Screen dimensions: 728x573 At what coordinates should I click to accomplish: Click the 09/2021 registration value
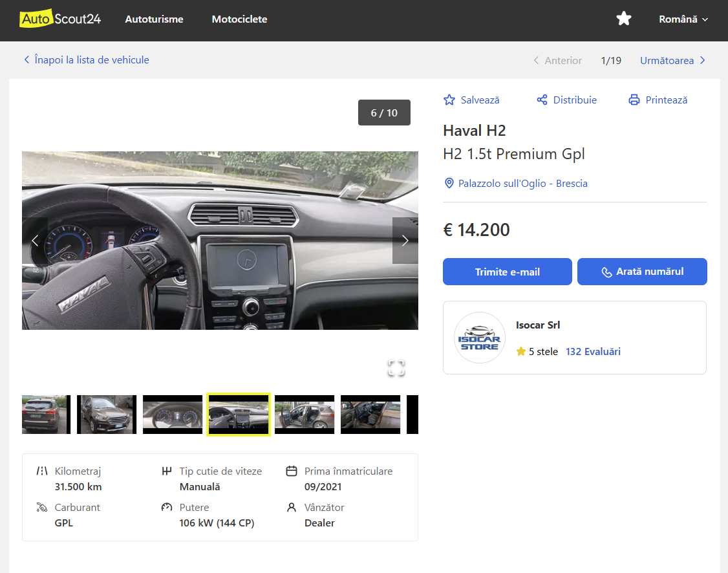click(x=323, y=486)
